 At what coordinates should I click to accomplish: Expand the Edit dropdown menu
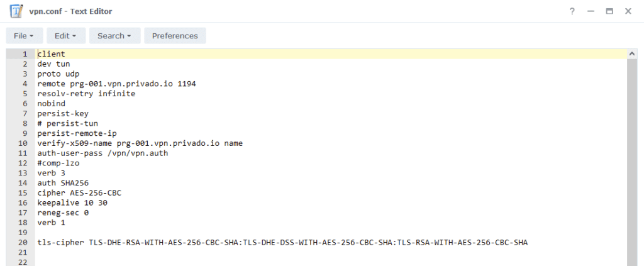66,36
